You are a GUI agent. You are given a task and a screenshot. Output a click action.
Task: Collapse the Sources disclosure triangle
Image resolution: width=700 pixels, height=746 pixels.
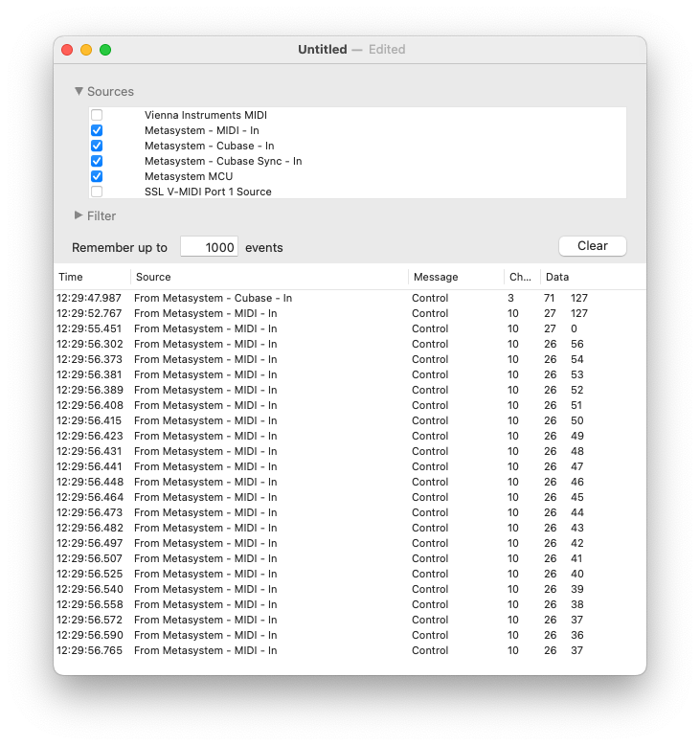tap(79, 91)
